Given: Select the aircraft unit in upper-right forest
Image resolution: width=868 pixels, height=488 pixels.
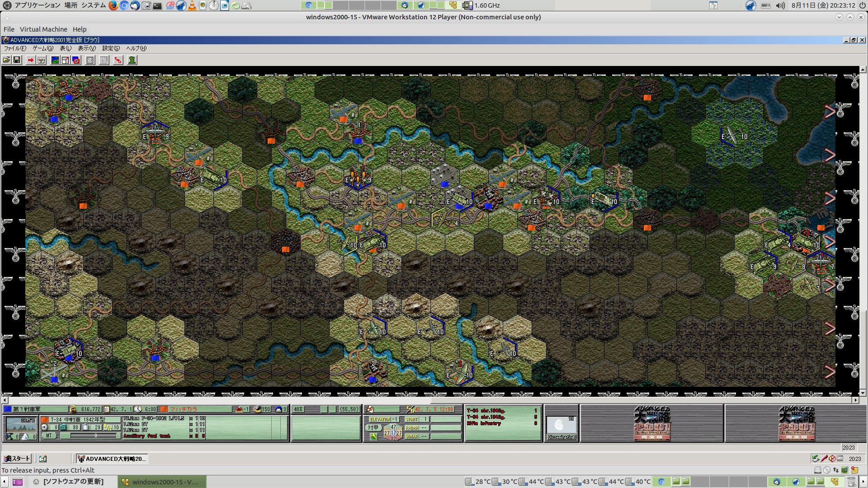Looking at the screenshot, I should [733, 136].
